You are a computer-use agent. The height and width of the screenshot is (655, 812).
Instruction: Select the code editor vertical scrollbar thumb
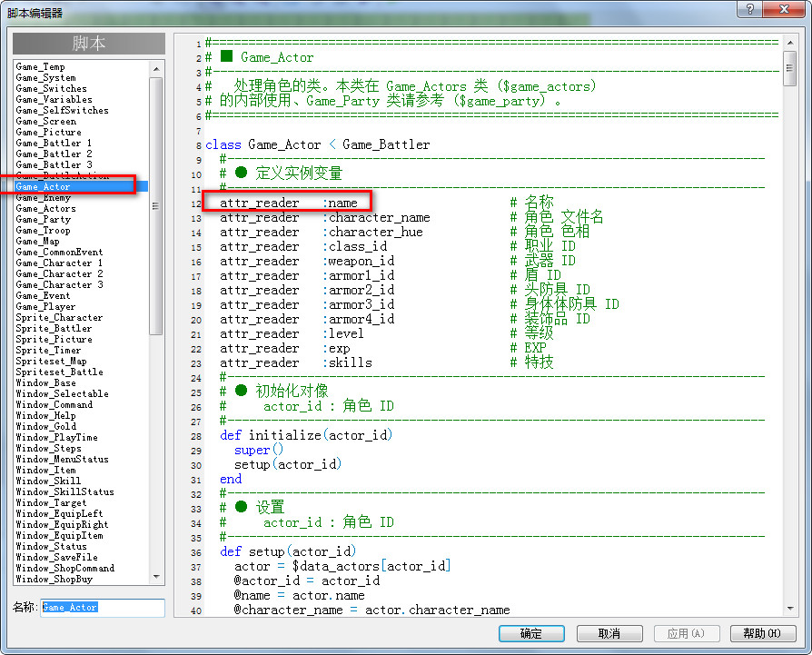tap(789, 68)
